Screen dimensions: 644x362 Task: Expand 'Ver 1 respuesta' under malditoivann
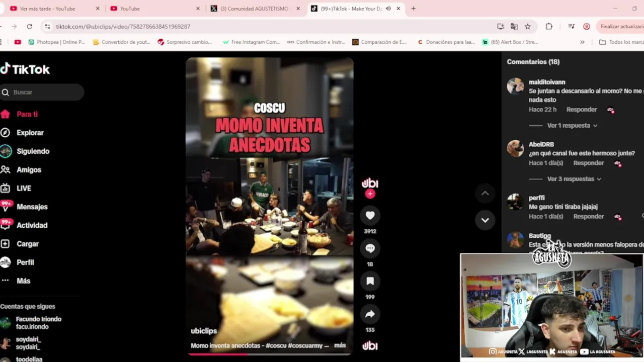tap(572, 126)
